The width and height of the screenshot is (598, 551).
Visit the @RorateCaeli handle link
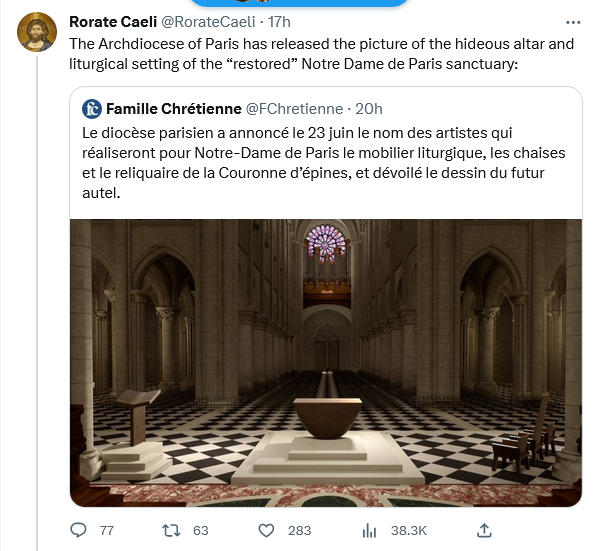tap(208, 22)
